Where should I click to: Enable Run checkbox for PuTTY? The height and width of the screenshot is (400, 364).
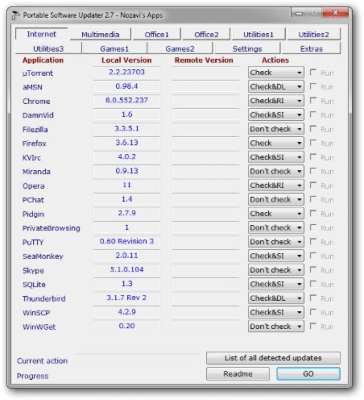click(313, 242)
